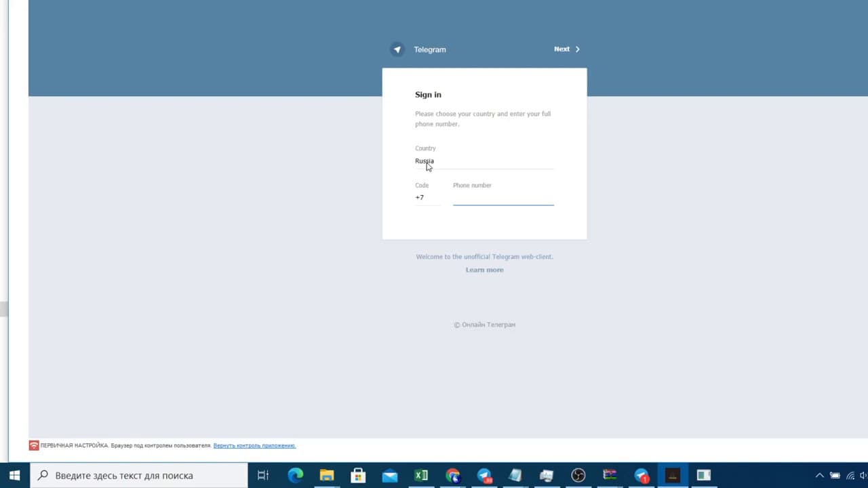The image size is (868, 488).
Task: Open the Country selector showing Russia
Action: coord(484,161)
